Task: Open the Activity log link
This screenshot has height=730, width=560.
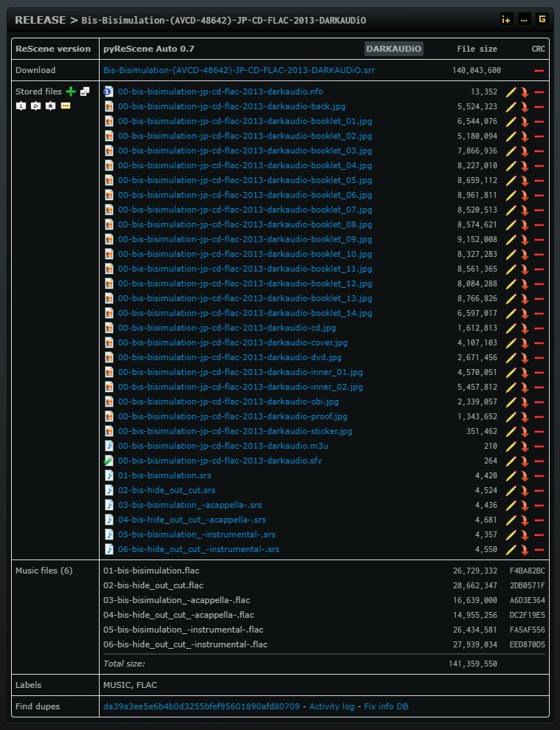Action: [331, 706]
